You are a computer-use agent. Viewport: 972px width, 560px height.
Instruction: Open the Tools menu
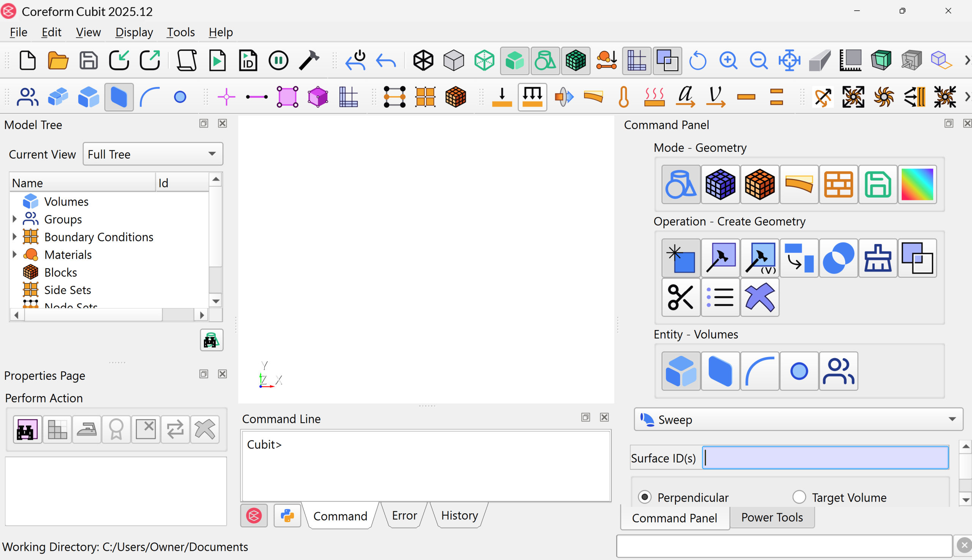(180, 32)
